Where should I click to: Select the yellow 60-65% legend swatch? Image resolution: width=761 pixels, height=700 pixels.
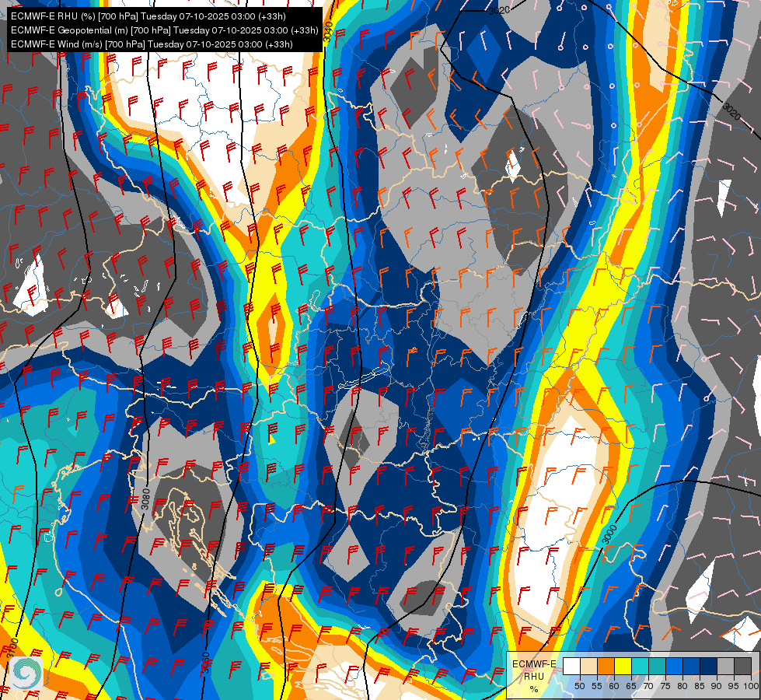point(623,666)
